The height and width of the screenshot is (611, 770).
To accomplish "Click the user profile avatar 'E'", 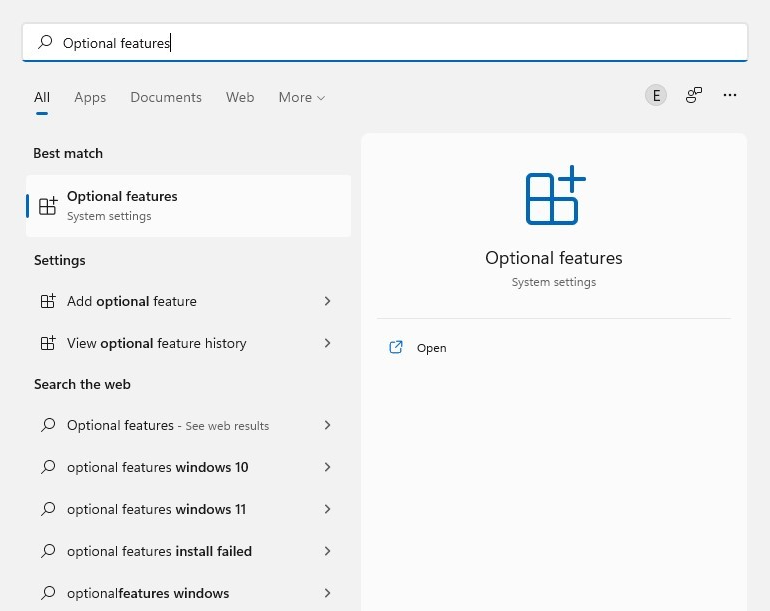I will (656, 95).
